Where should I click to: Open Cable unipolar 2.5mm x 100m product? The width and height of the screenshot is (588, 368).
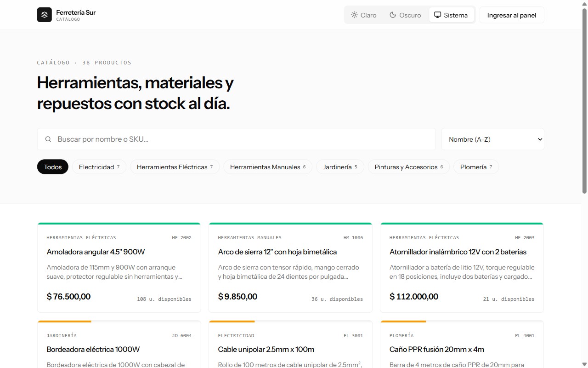coord(290,345)
